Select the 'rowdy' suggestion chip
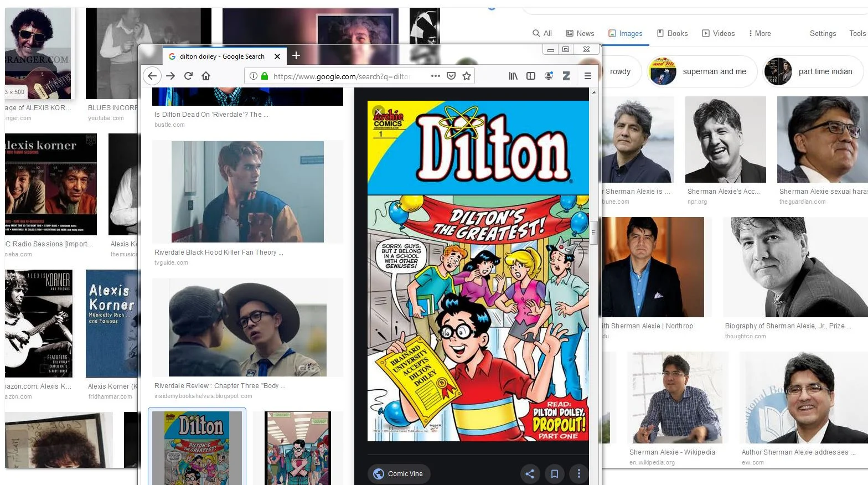The height and width of the screenshot is (485, 868). [x=622, y=71]
